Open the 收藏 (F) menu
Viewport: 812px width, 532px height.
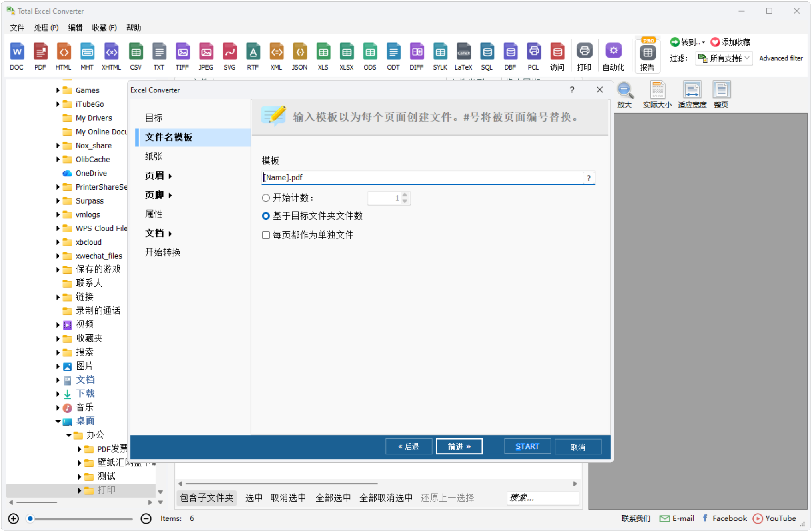point(104,28)
